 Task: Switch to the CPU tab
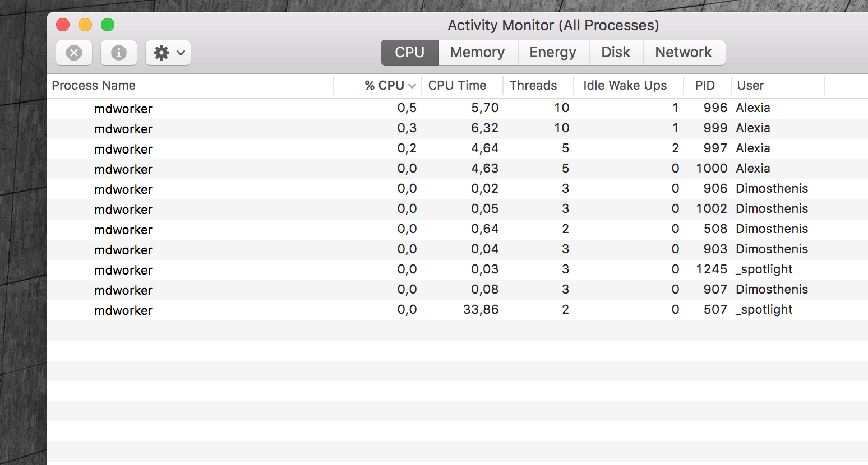[409, 53]
